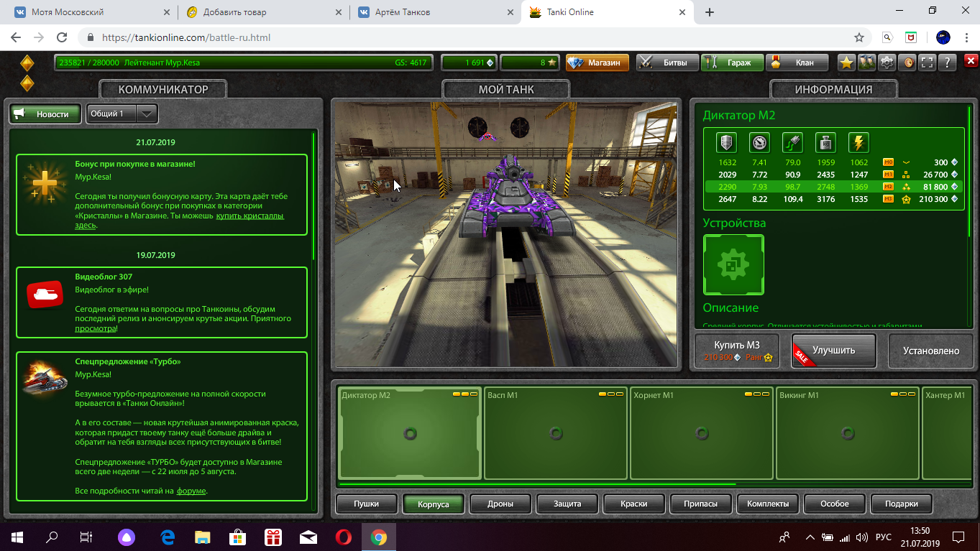
Task: Open the friends list soldiers icon
Action: (x=867, y=62)
